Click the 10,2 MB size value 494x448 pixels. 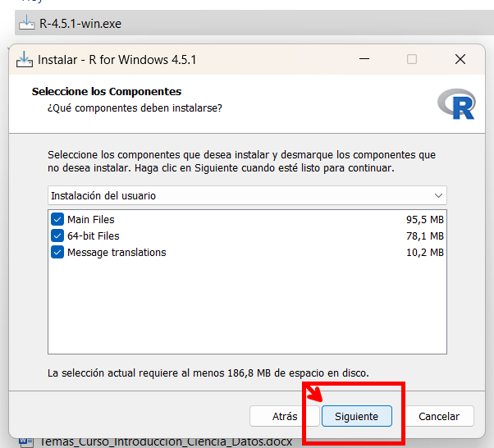pos(425,252)
